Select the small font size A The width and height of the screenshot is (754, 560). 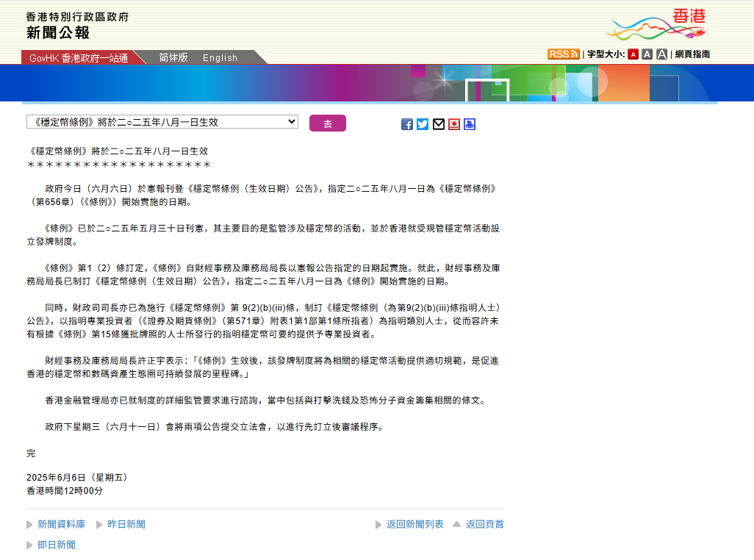[x=633, y=54]
